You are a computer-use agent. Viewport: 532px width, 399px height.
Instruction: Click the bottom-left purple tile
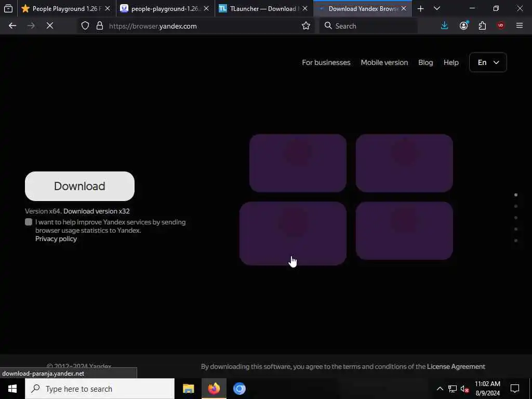pos(293,233)
